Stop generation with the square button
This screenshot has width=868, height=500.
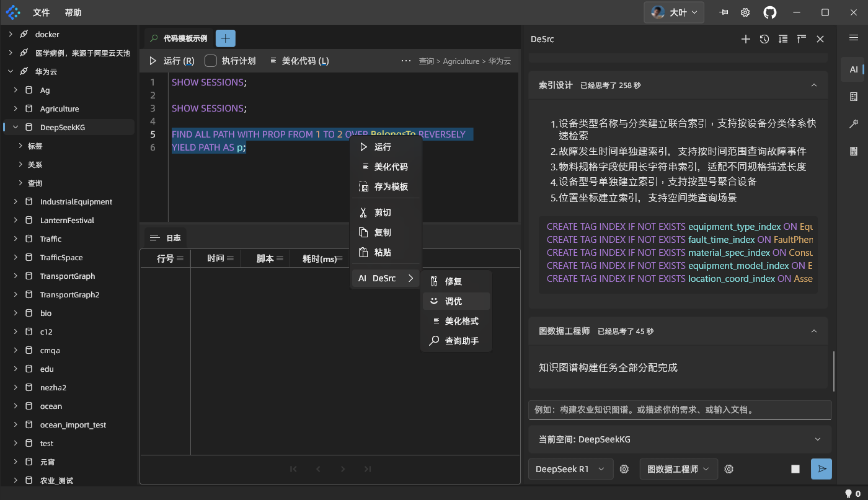tap(795, 469)
